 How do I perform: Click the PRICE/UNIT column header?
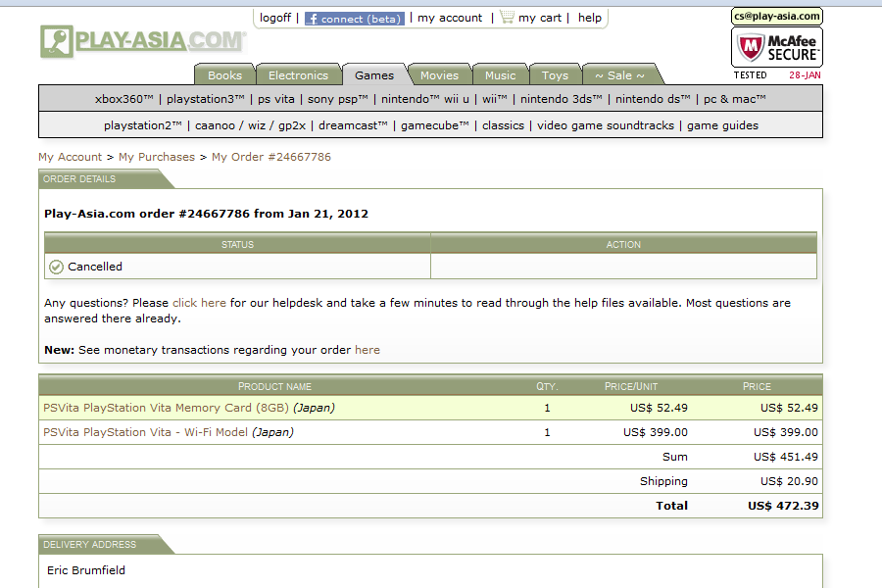[630, 386]
